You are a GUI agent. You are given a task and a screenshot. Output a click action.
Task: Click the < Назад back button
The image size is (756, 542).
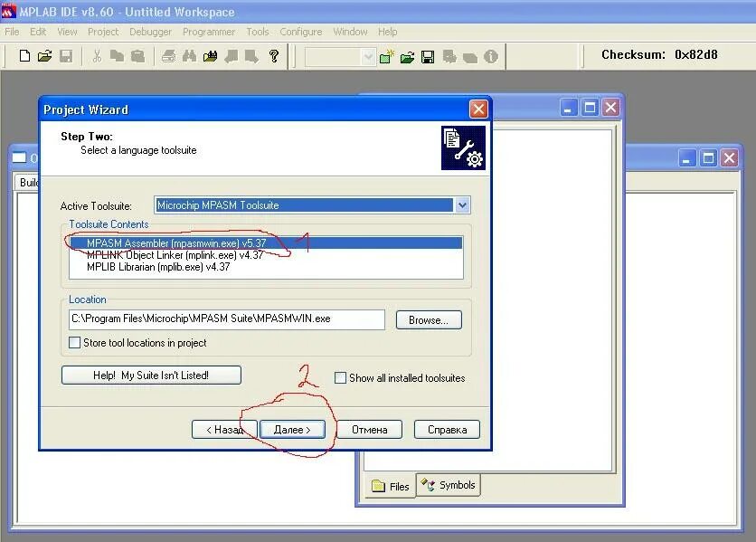coord(224,430)
